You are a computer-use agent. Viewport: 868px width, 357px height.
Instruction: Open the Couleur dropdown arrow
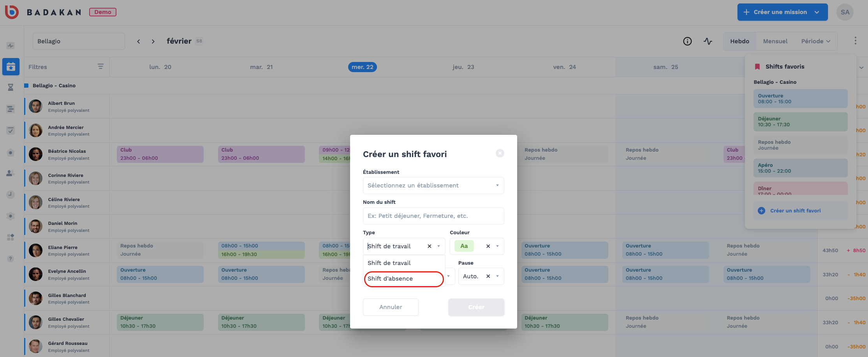[x=497, y=246]
